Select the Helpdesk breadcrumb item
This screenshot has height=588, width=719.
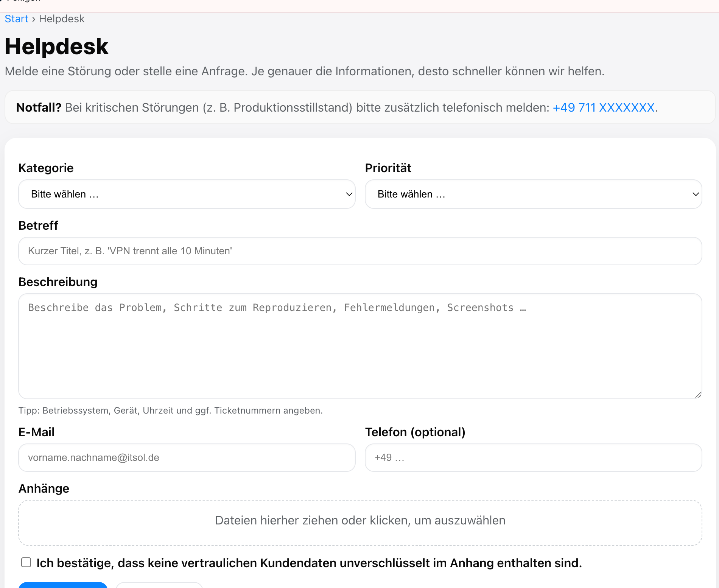(62, 19)
